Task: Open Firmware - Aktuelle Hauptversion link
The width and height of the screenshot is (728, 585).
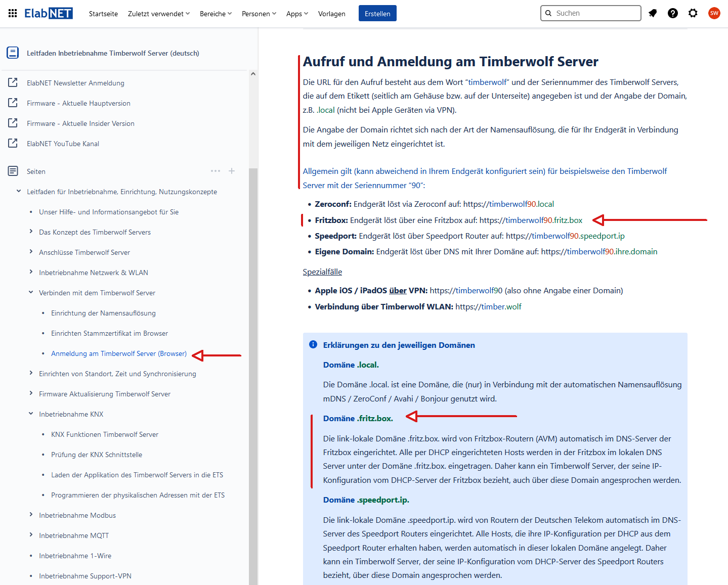Action: [x=78, y=103]
